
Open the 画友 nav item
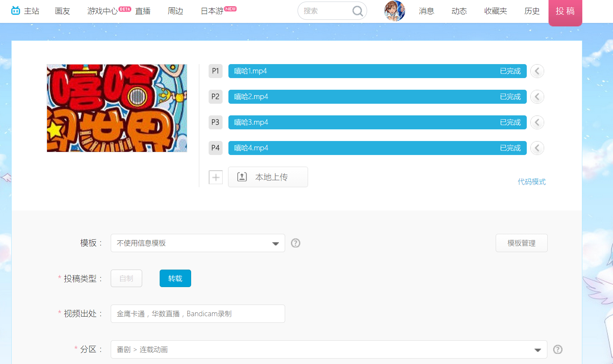(x=63, y=11)
